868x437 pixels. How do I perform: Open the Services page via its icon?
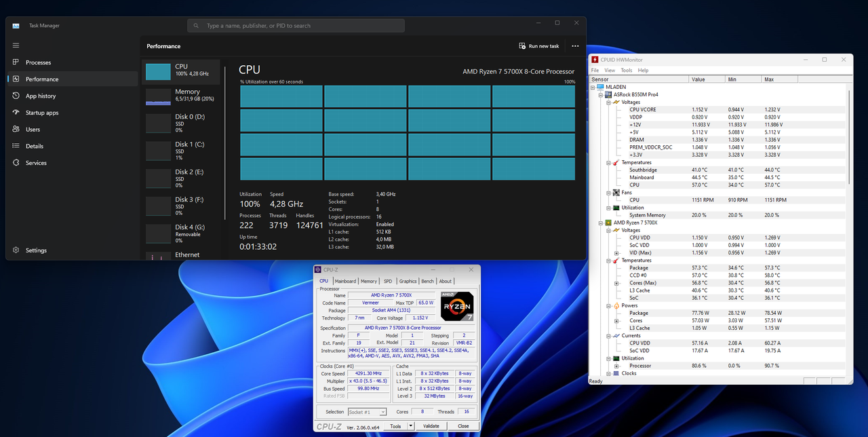(x=16, y=163)
